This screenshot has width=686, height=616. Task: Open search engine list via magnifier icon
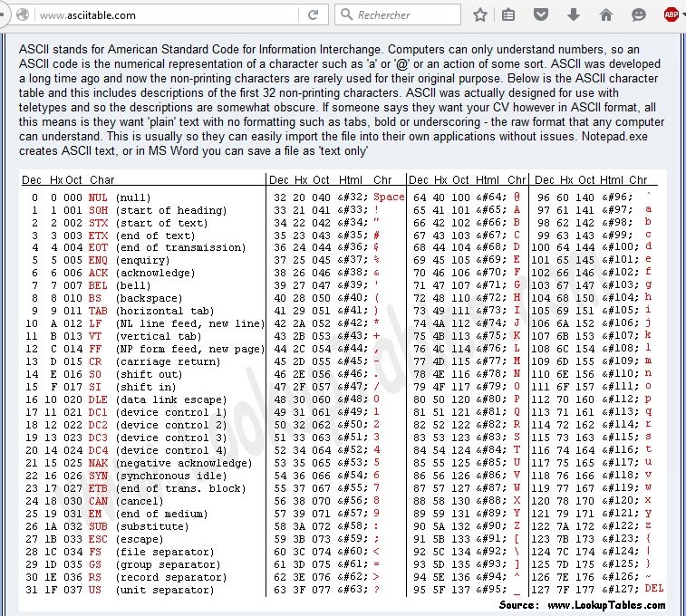click(x=348, y=15)
